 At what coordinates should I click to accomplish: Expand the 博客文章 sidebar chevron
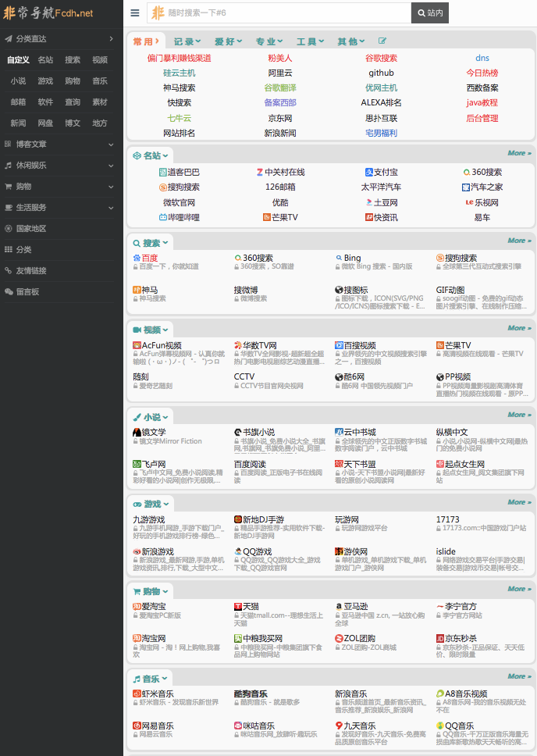(x=112, y=144)
